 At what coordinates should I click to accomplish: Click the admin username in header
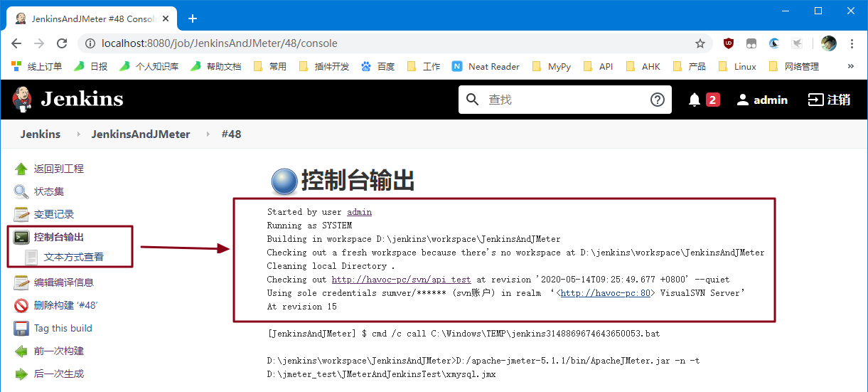(771, 100)
